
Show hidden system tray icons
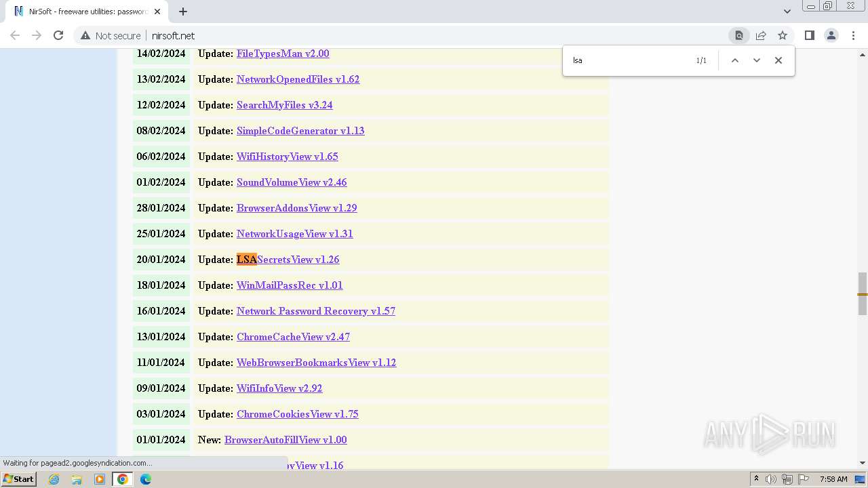(757, 479)
